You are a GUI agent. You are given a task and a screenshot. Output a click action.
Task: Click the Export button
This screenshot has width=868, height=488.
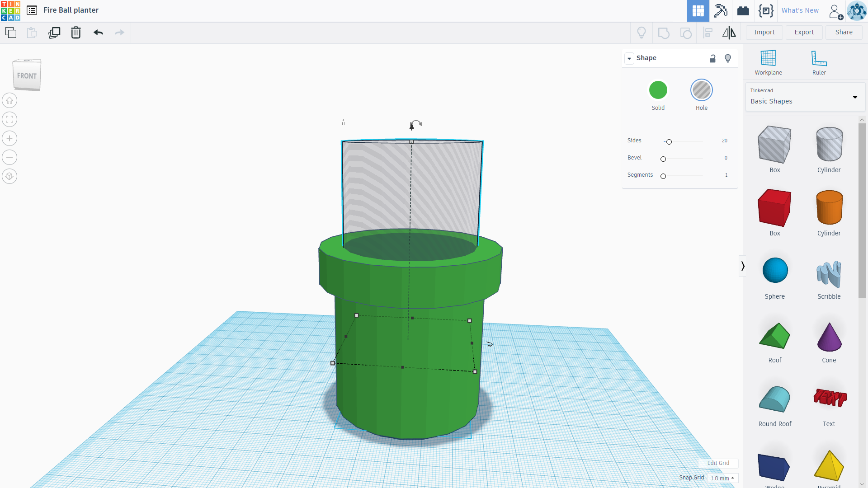(804, 32)
